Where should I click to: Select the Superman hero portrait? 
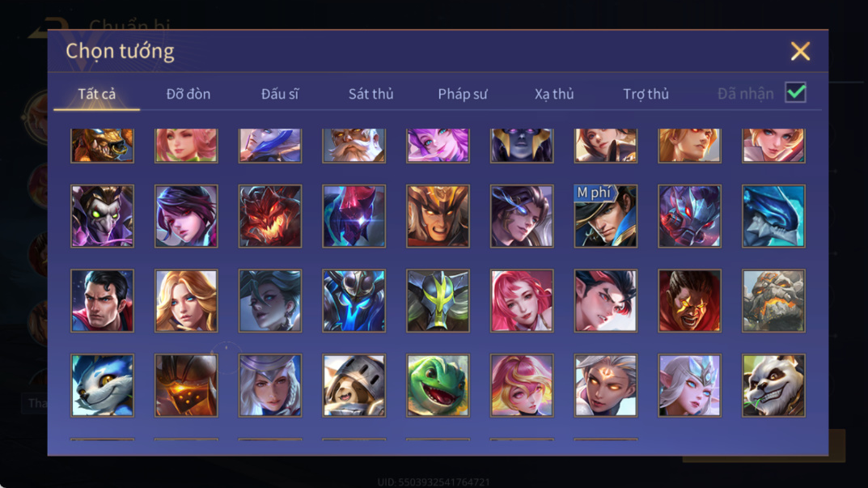103,301
